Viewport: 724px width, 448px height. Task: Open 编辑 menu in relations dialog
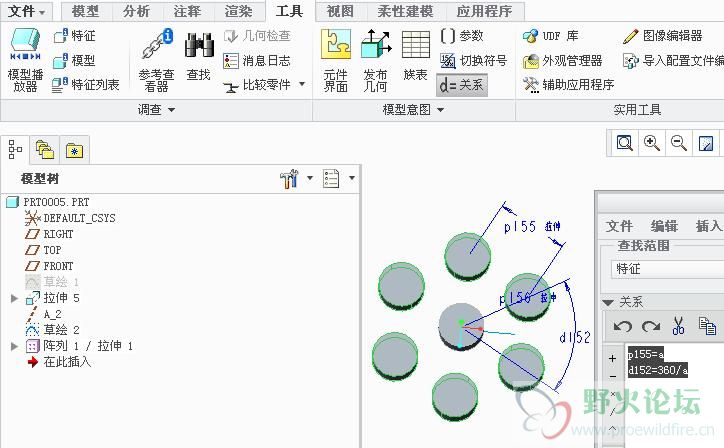click(x=664, y=226)
